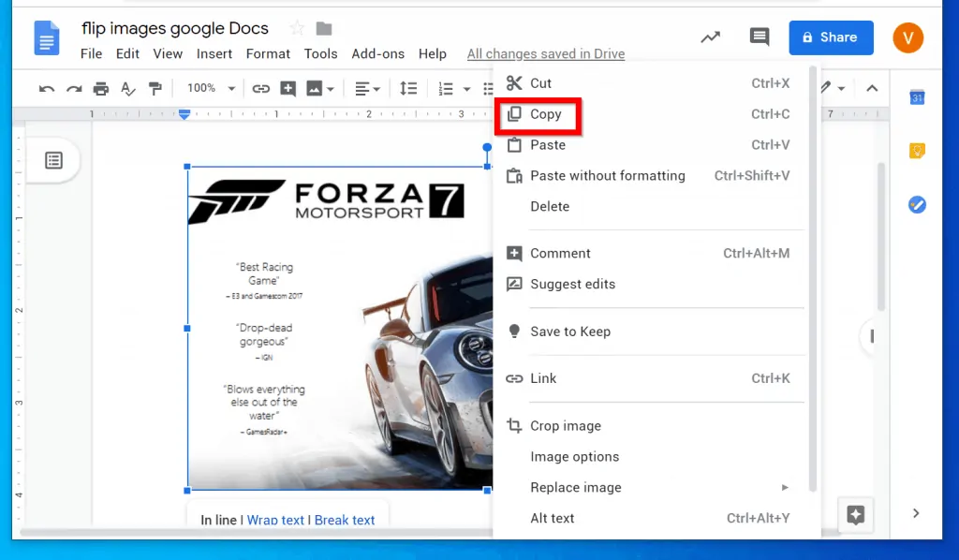Screen dimensions: 959x560
Task: Click the document title flip images google Docs
Action: point(175,28)
